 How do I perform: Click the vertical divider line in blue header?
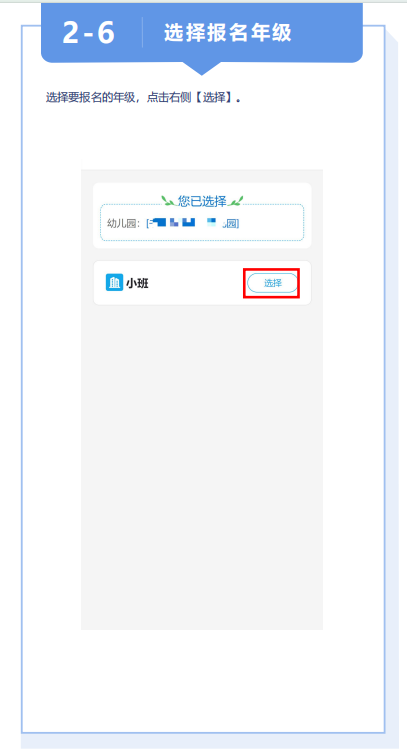pos(142,32)
